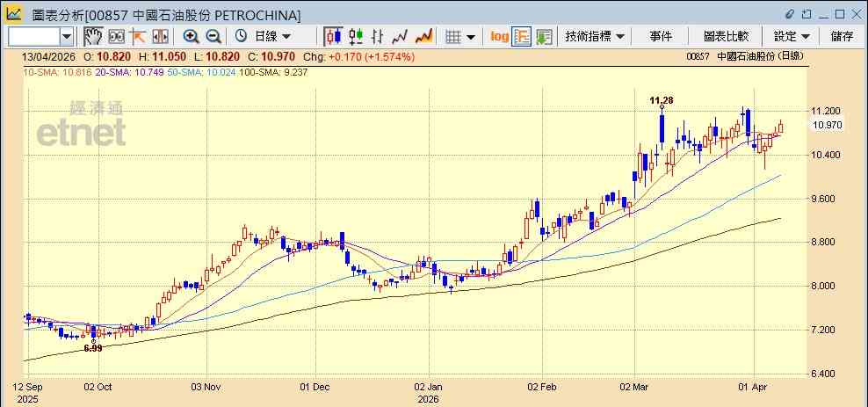The height and width of the screenshot is (407, 868).
Task: Switch to red-blue candlestick chart style
Action: click(x=333, y=37)
